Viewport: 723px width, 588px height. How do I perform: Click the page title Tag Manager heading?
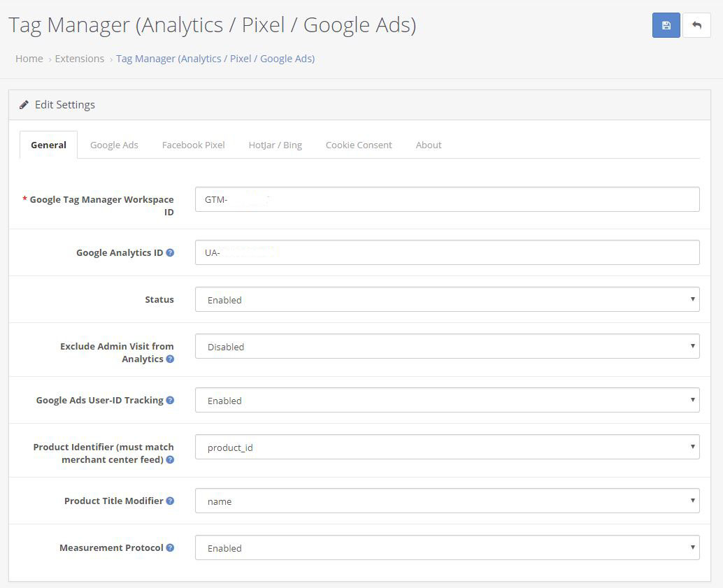tap(212, 25)
